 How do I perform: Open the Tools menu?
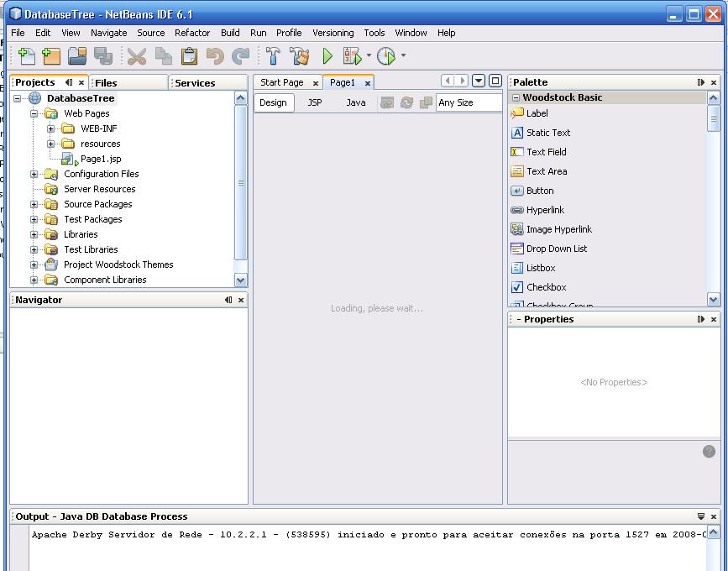tap(374, 33)
